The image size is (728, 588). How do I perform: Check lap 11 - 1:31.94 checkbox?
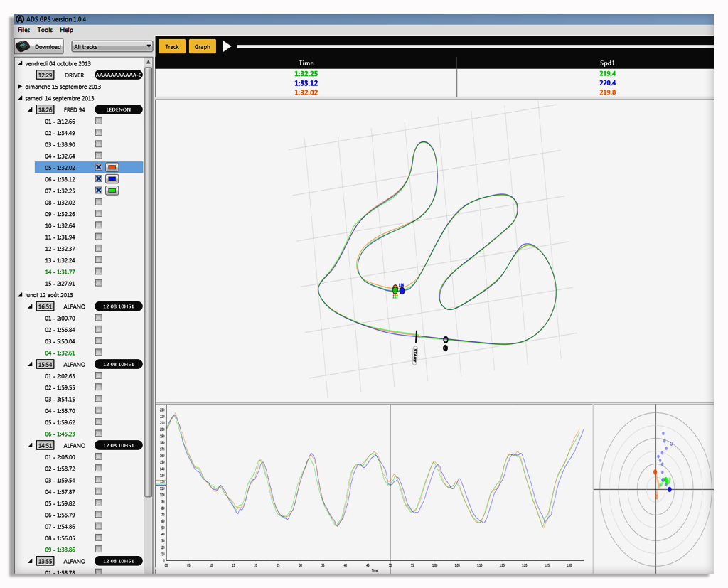coord(98,237)
